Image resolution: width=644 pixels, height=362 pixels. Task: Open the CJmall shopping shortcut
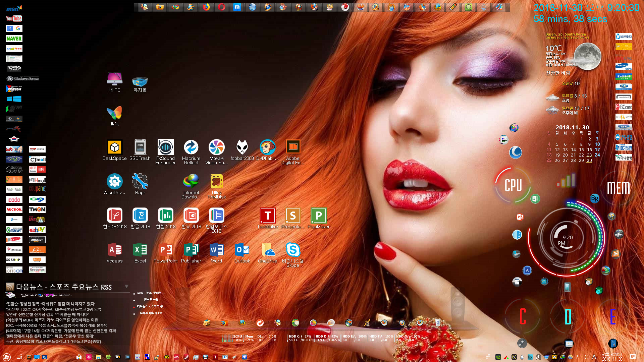point(37,159)
